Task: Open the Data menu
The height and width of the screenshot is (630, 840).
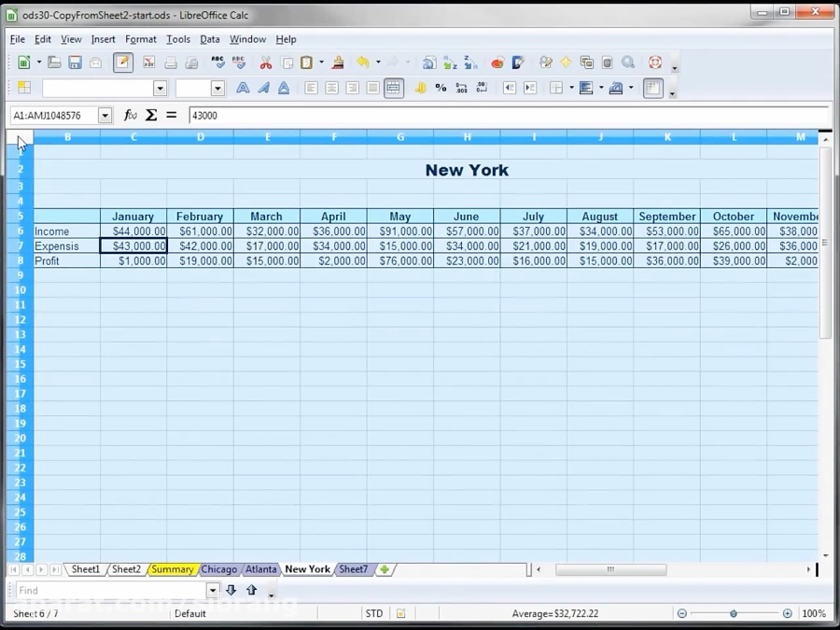Action: click(209, 39)
